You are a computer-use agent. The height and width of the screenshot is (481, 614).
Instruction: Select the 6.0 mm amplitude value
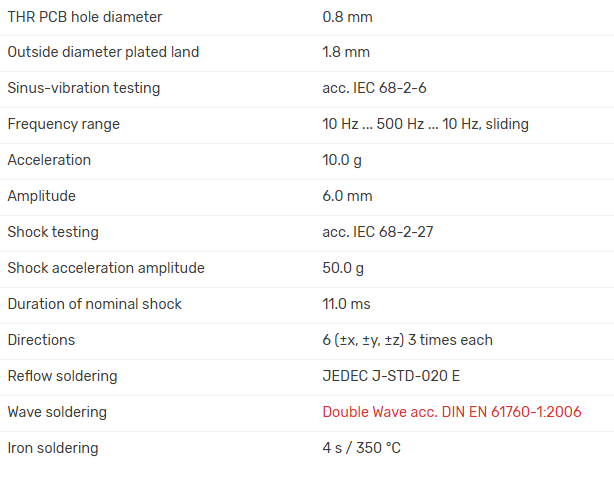pos(347,196)
